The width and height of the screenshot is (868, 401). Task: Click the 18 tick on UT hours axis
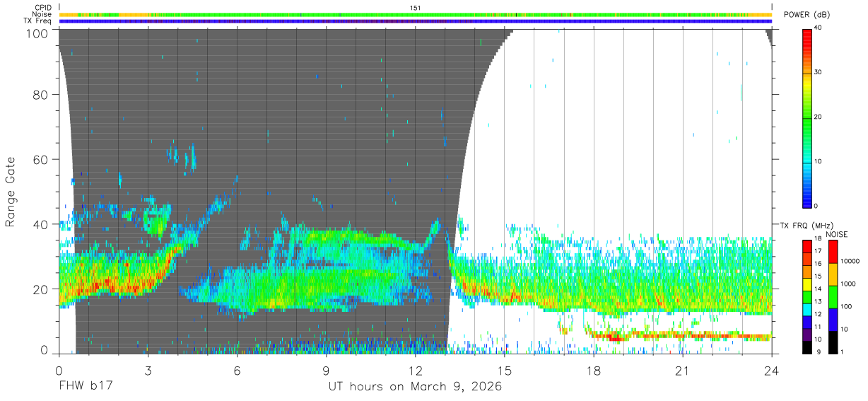tap(594, 370)
